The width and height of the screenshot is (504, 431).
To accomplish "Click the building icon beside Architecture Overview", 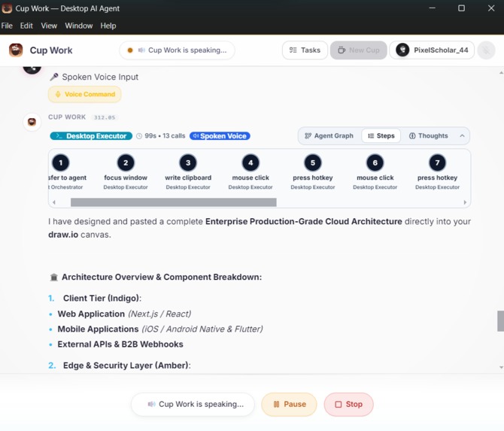I will pyautogui.click(x=54, y=277).
